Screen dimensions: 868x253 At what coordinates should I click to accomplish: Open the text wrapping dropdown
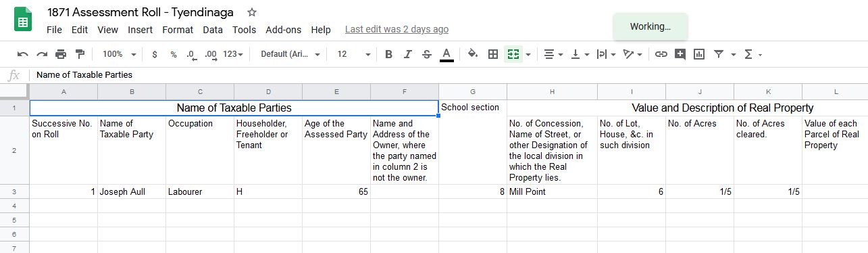606,54
